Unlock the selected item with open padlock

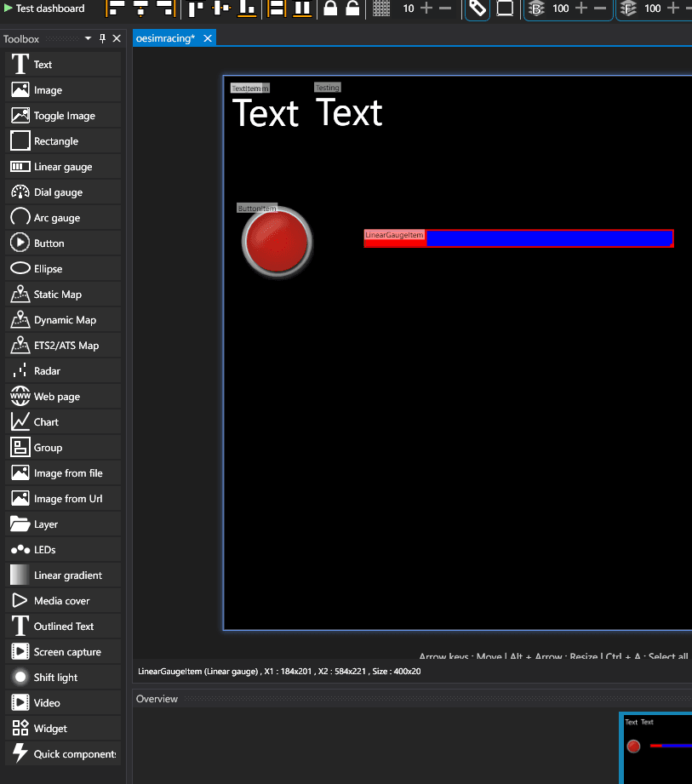[x=352, y=9]
